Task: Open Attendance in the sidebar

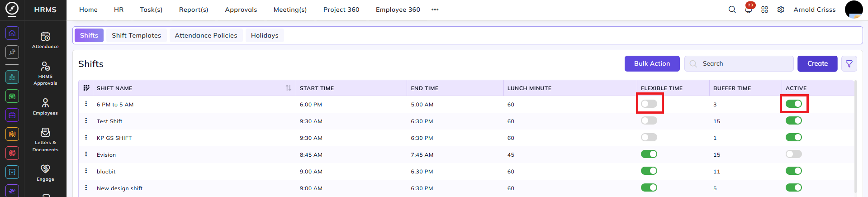Action: click(45, 40)
